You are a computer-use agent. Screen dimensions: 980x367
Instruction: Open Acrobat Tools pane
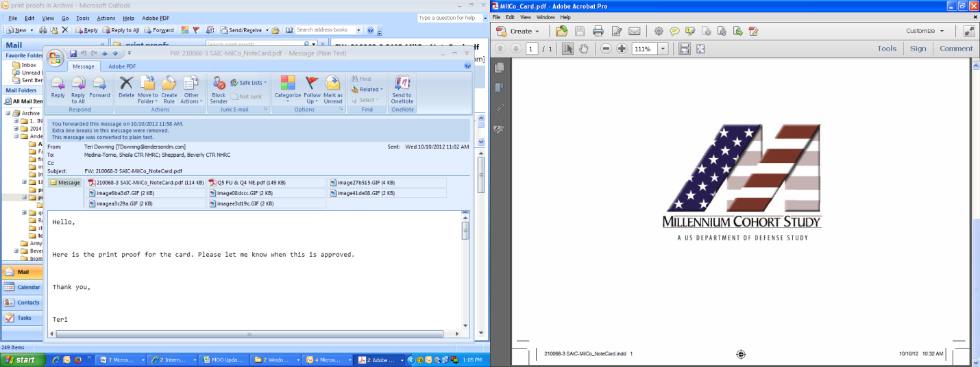(x=887, y=49)
